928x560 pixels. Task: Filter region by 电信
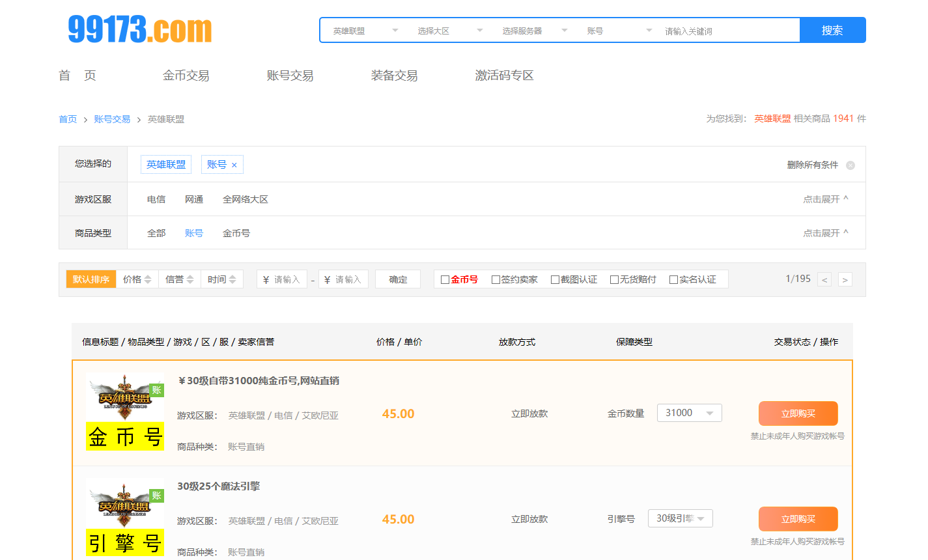coord(156,199)
